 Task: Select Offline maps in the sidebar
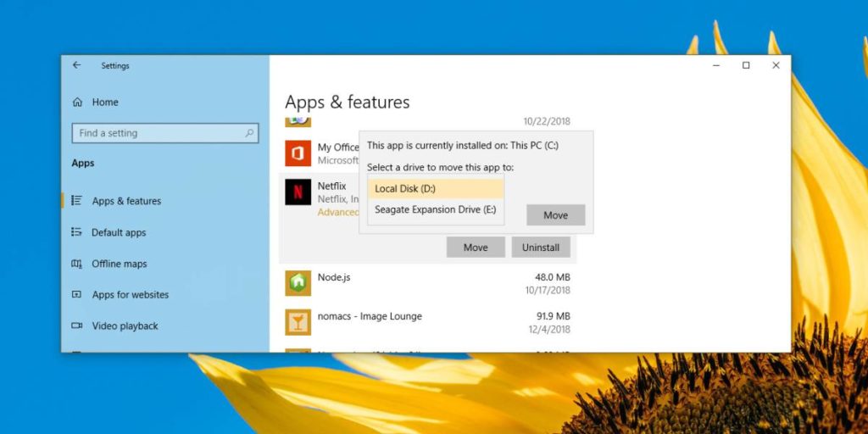119,264
